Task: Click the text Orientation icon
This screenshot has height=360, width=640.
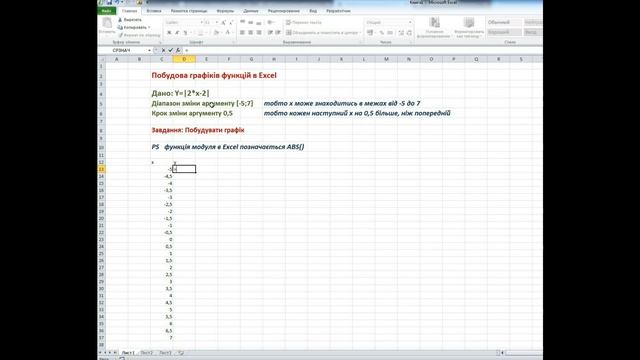Action: coord(271,22)
